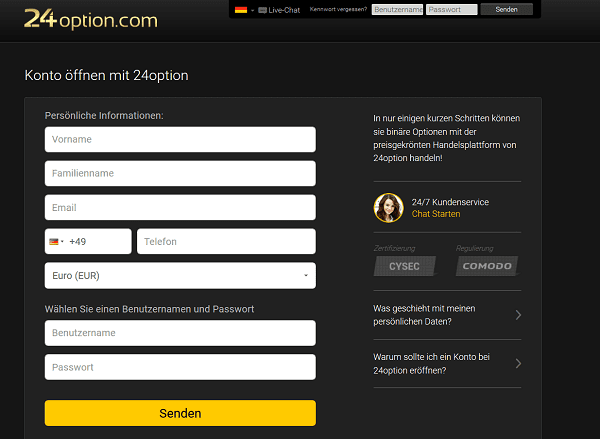The width and height of the screenshot is (600, 439).
Task: Click 'Persönliche Informationen:' label
Action: (104, 116)
